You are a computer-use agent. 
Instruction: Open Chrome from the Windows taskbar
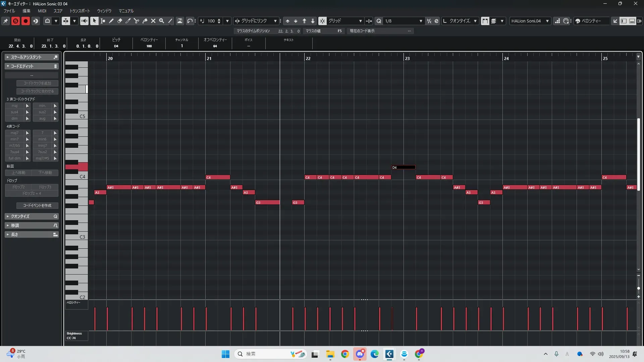point(345,354)
